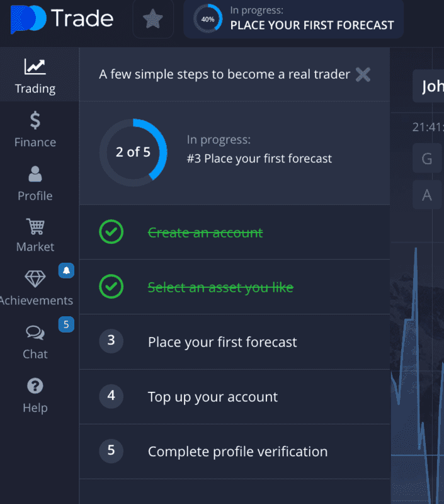Click the struck-through Create an account
The height and width of the screenshot is (504, 444).
coord(205,232)
